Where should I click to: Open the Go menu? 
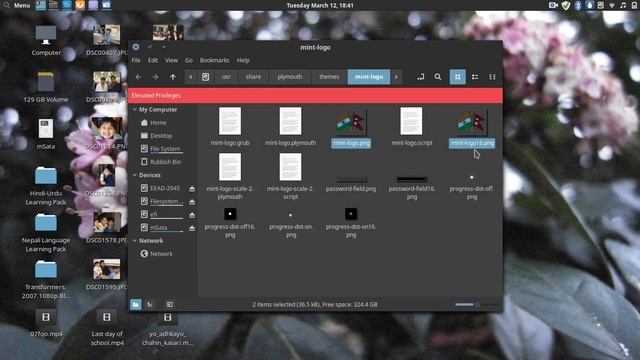point(189,60)
